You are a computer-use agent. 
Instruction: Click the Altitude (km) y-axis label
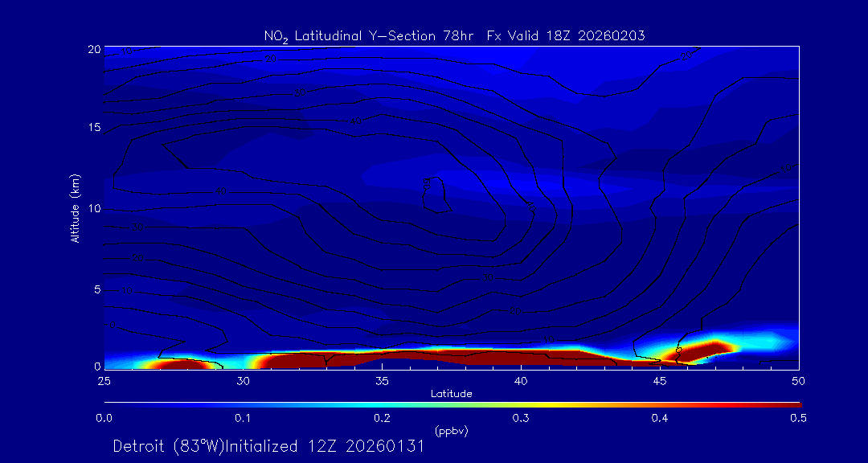pyautogui.click(x=75, y=207)
